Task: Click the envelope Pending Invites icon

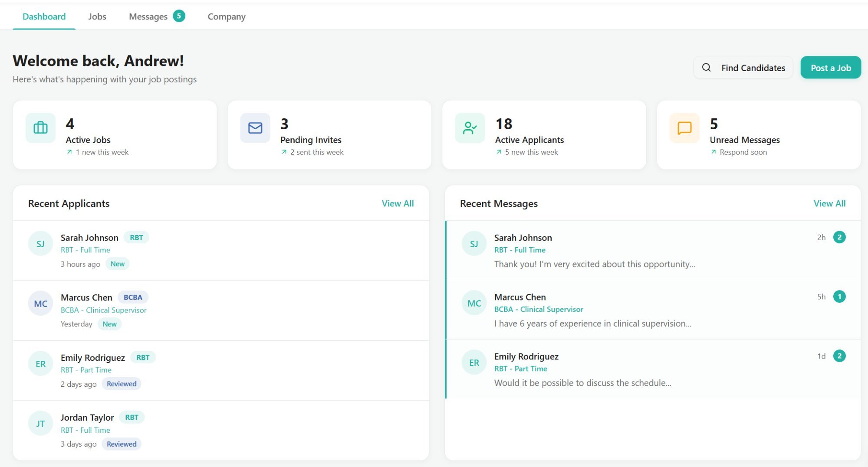Action: [x=254, y=128]
